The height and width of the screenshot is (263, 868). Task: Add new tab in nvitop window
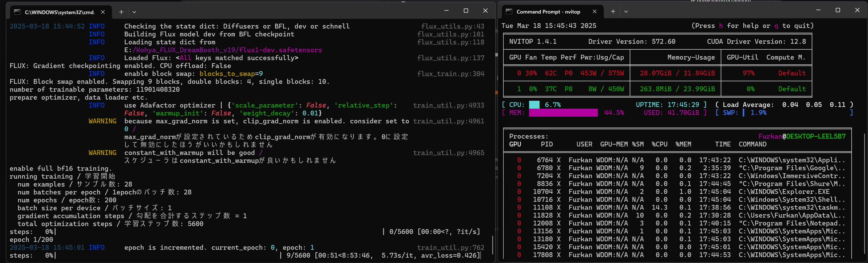click(613, 12)
